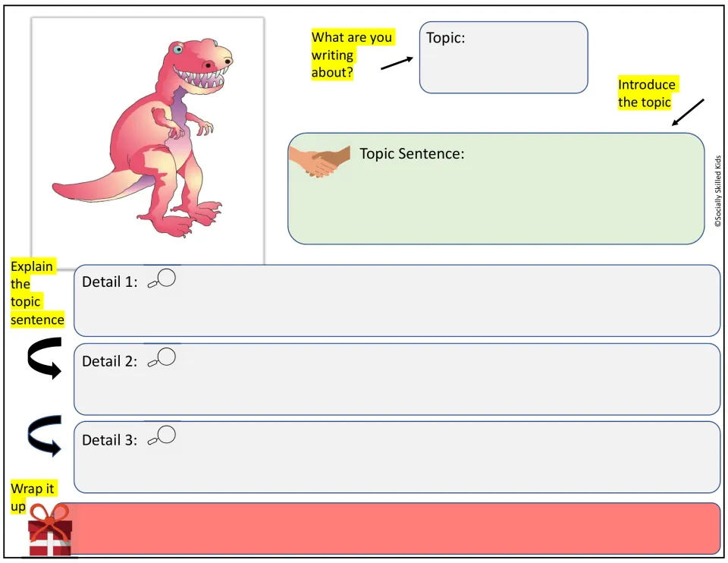
Task: Click the magnifying glass in Detail 2
Action: pos(162,357)
